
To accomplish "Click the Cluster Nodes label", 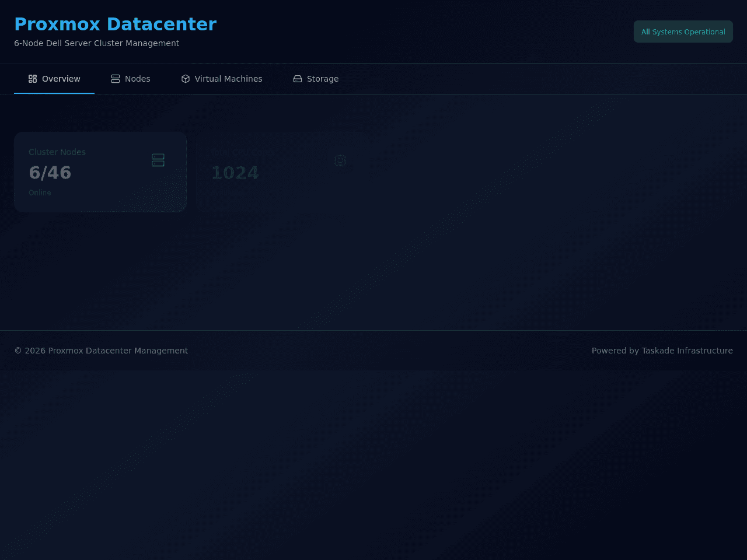I will (x=57, y=152).
